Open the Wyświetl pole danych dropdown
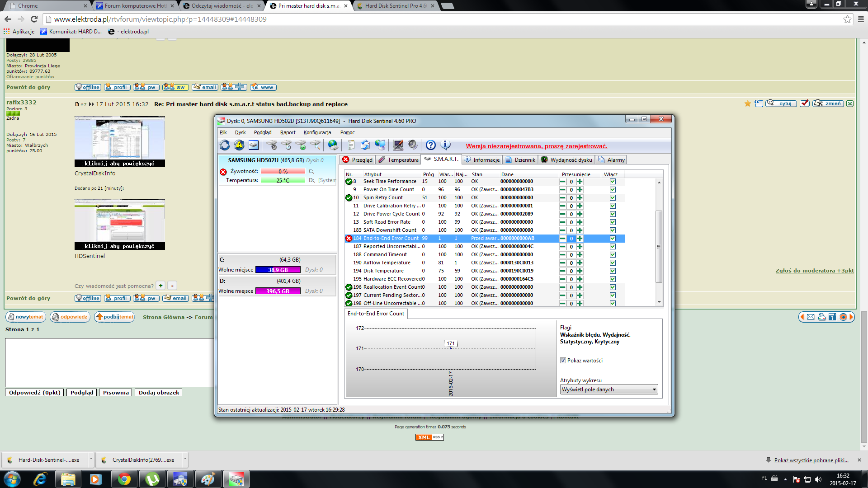 coord(654,389)
